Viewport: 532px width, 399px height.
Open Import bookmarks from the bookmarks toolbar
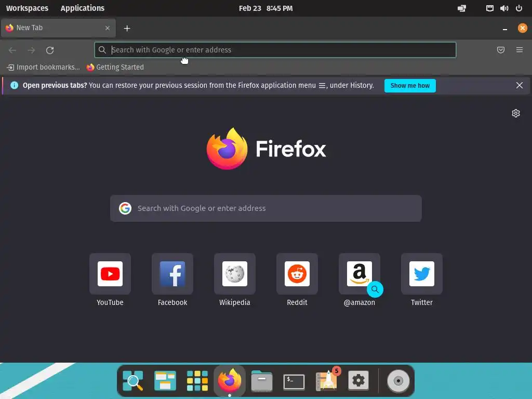click(44, 67)
